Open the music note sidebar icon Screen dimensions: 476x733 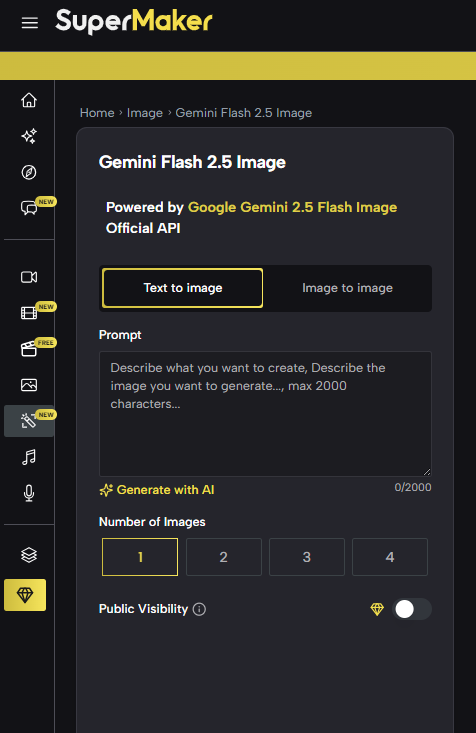29,457
